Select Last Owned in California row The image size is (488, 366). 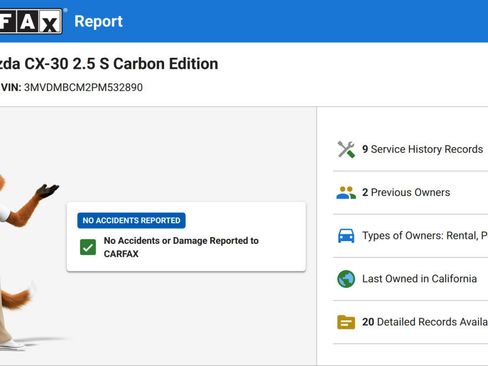coord(419,279)
